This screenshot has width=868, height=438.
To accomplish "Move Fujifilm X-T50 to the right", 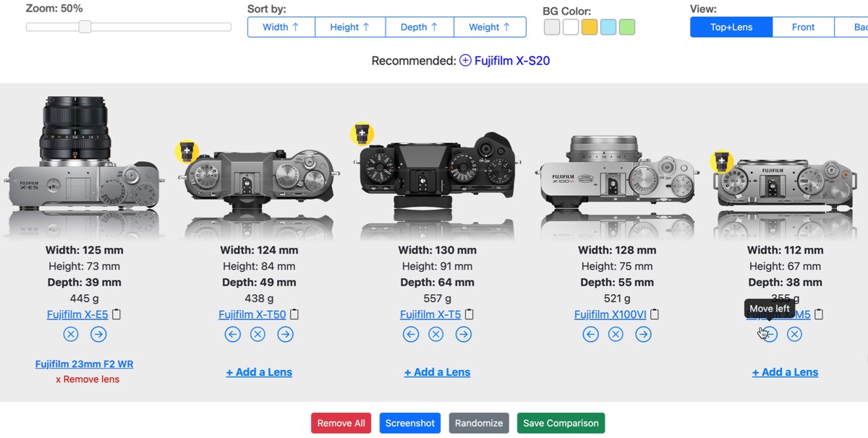I will [x=286, y=334].
